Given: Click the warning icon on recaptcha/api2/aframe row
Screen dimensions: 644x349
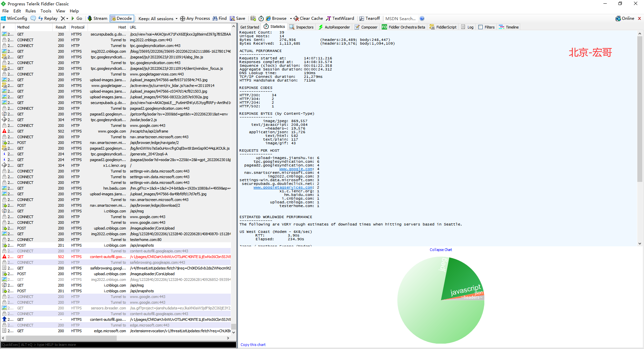Looking at the screenshot, I should [x=4, y=131].
